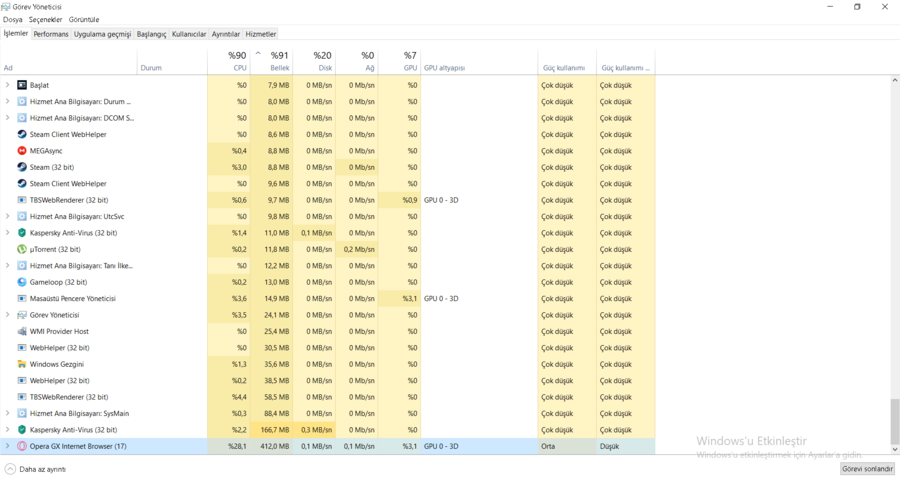Click the Görevi sonlandır button

click(x=866, y=468)
